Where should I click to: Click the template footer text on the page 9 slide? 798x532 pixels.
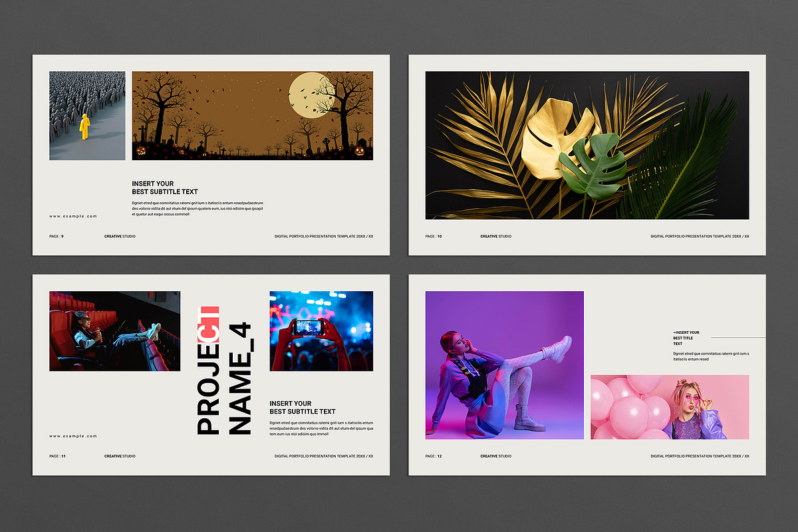pyautogui.click(x=324, y=236)
